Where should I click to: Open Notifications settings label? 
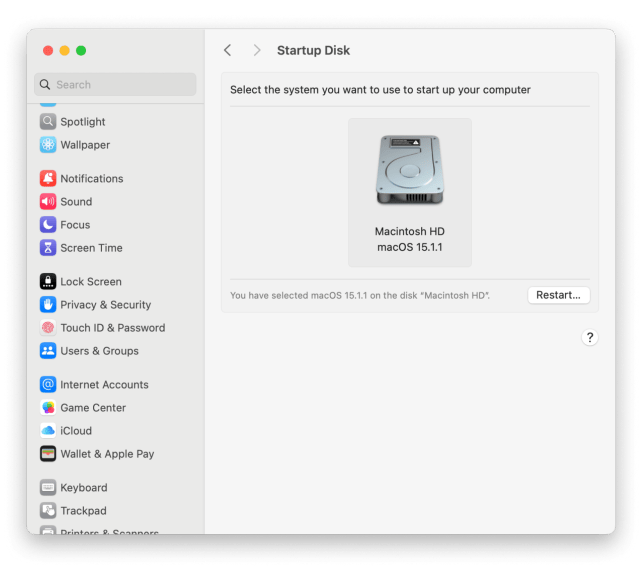coord(92,179)
